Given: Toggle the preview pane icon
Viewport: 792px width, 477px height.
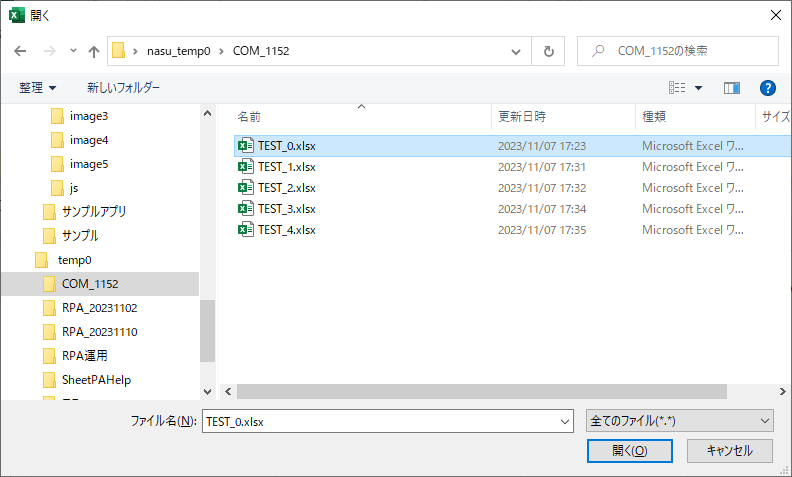Looking at the screenshot, I should 732,88.
